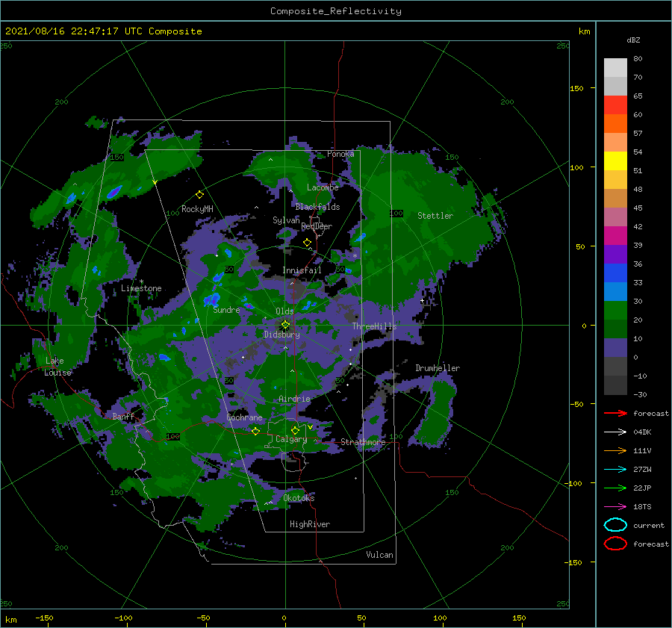
Task: Click the green 22JP arrow icon
Action: point(615,488)
